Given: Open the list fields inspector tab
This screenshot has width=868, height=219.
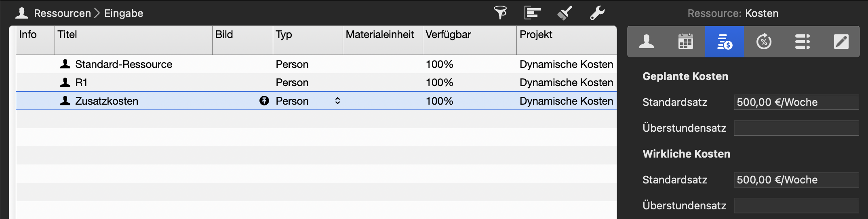Looking at the screenshot, I should 803,42.
